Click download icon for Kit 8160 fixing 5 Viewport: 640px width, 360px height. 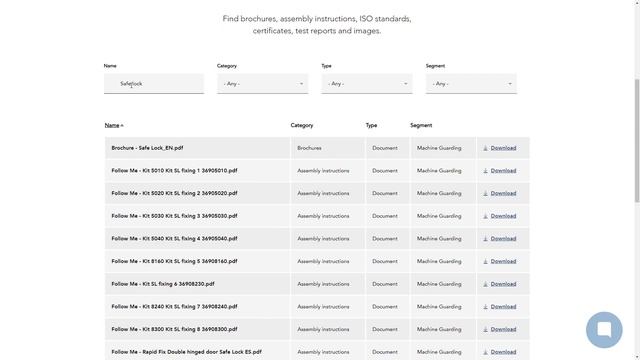(x=485, y=261)
